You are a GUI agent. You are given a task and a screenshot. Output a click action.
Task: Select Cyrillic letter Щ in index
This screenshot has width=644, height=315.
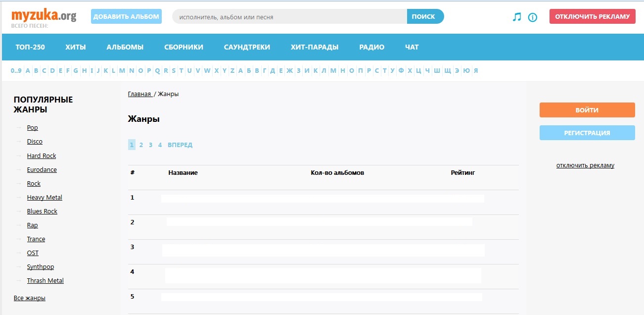click(x=448, y=71)
